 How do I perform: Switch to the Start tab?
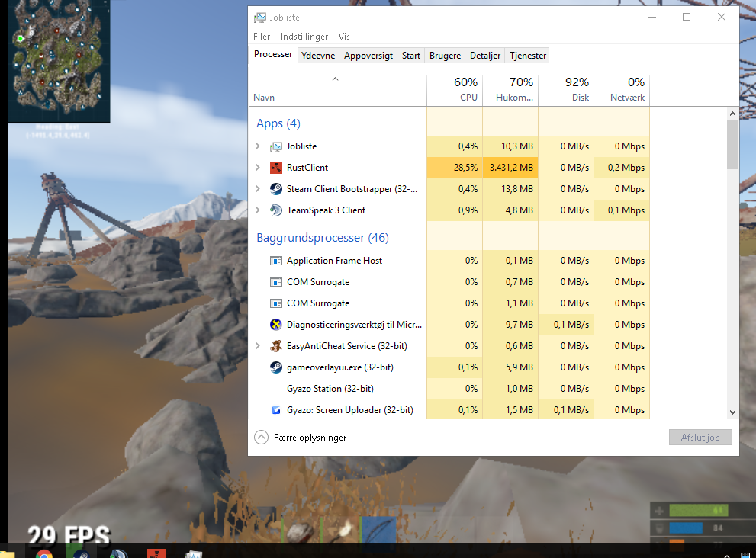[x=411, y=56]
